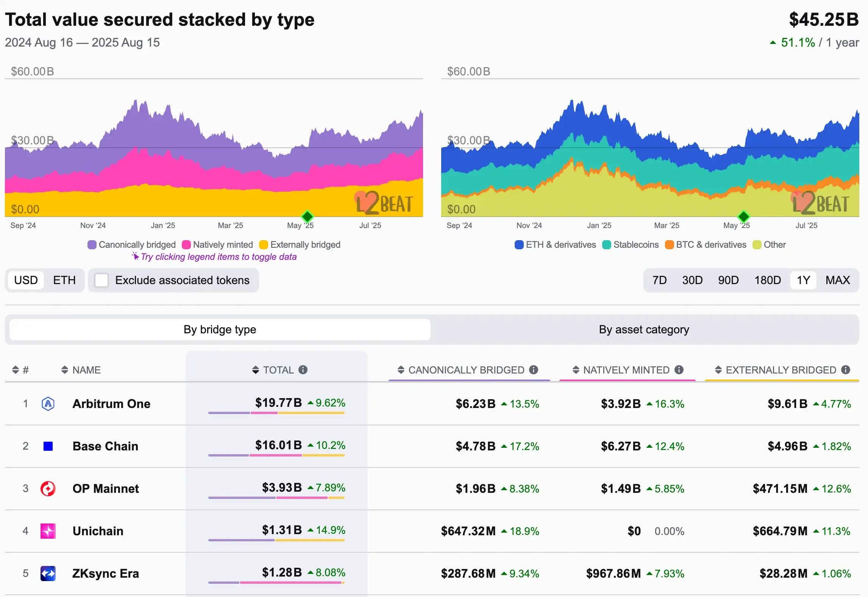
Task: Click the Base Chain logo
Action: pyautogui.click(x=48, y=446)
